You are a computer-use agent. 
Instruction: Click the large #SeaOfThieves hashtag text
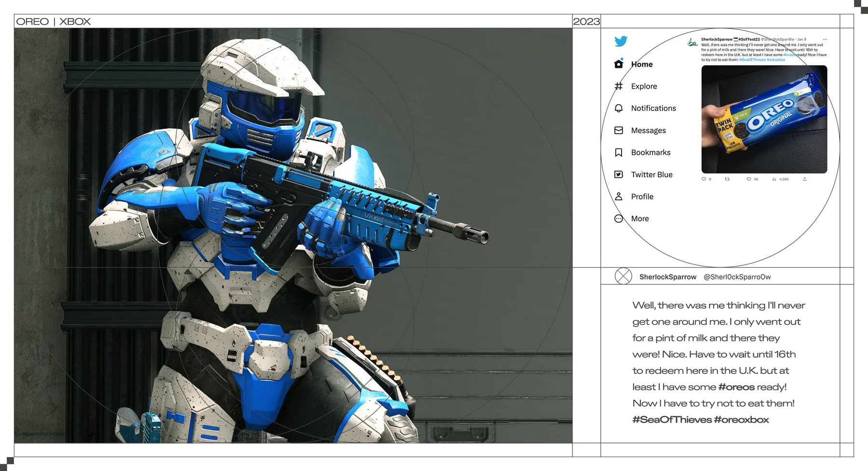(672, 419)
